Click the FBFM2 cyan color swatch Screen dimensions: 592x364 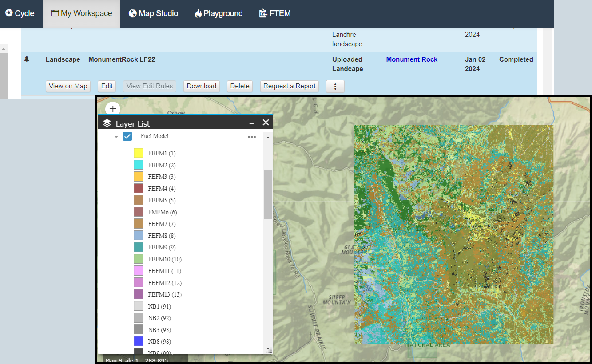click(x=139, y=165)
